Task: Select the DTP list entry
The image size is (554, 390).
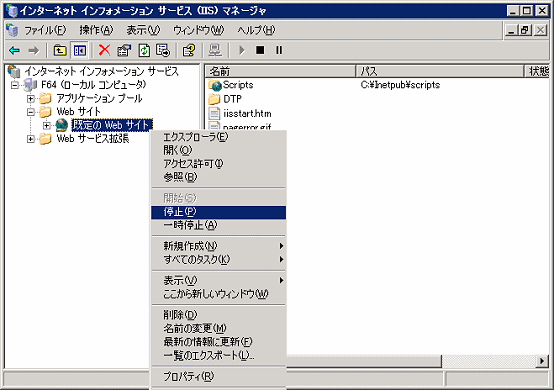Action: click(x=232, y=99)
